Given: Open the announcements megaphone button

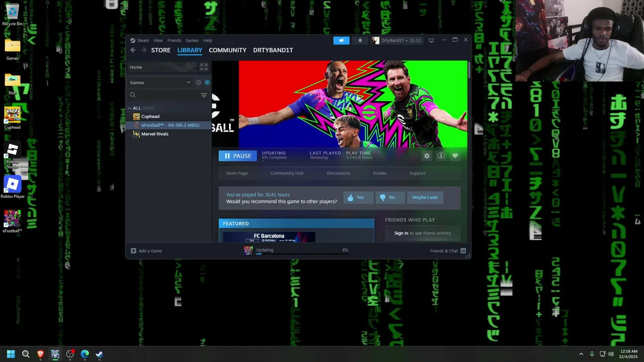Looking at the screenshot, I should 341,40.
